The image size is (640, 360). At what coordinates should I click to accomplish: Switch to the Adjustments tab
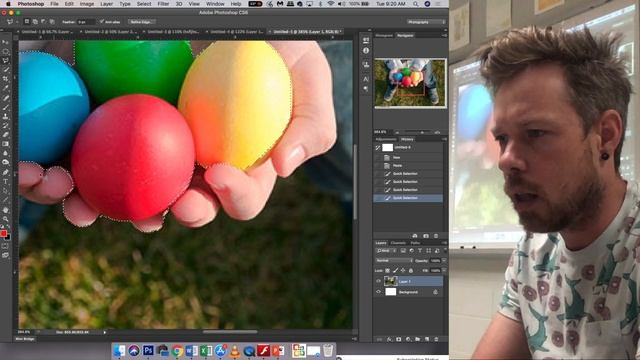point(385,139)
